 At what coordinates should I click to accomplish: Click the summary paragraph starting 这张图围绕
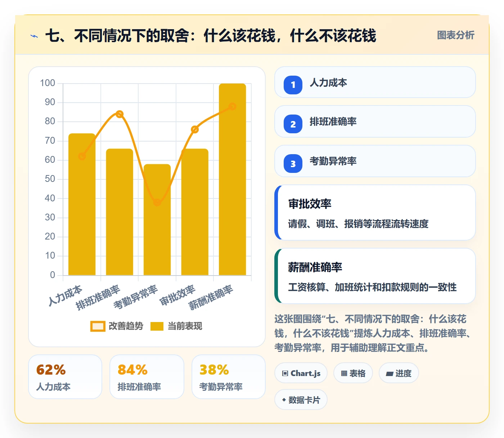[373, 333]
